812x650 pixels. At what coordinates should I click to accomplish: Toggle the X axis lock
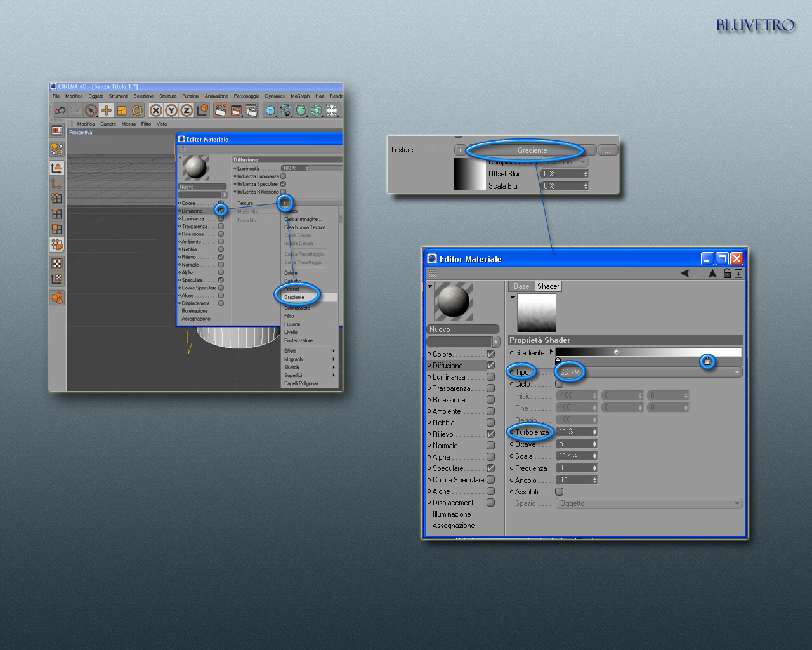[x=156, y=110]
